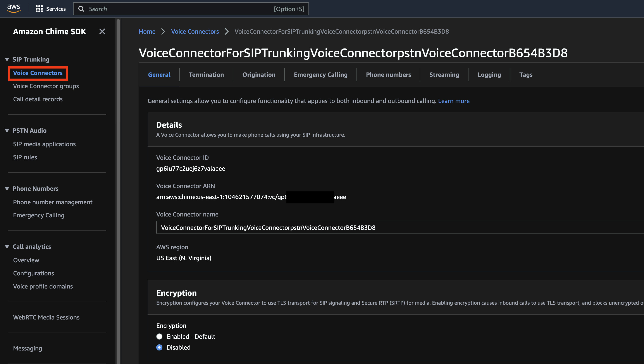Collapse the Phone Numbers section
Viewport: 644px width, 364px height.
point(7,189)
